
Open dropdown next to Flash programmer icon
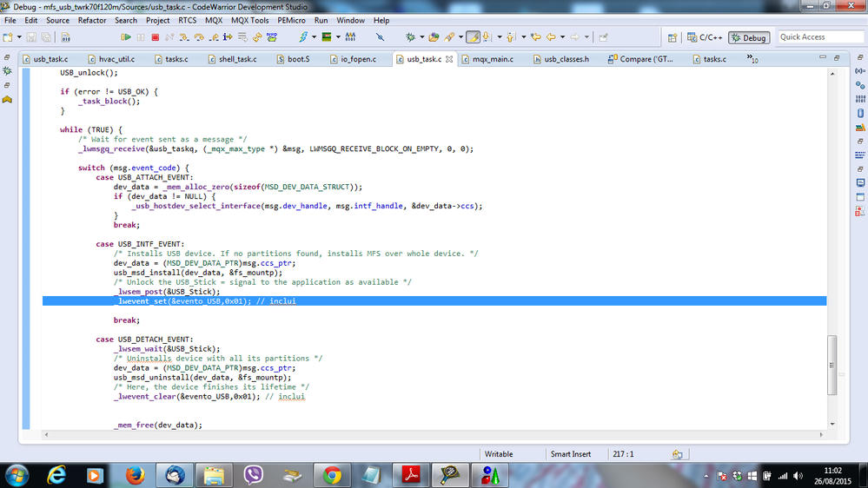(314, 37)
